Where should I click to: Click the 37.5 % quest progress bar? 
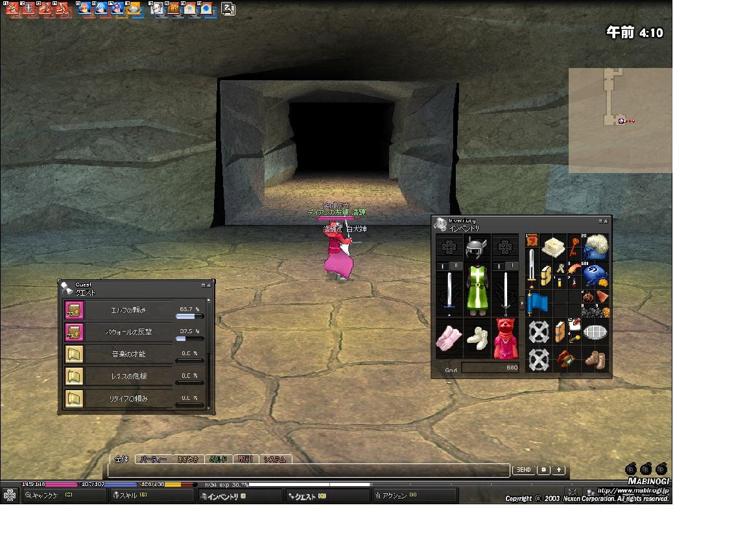pyautogui.click(x=189, y=338)
